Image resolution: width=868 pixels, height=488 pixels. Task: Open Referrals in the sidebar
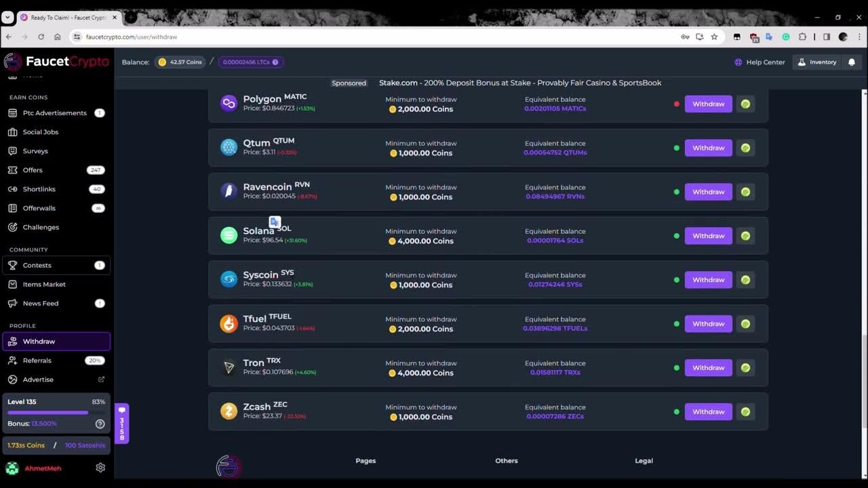(37, 361)
